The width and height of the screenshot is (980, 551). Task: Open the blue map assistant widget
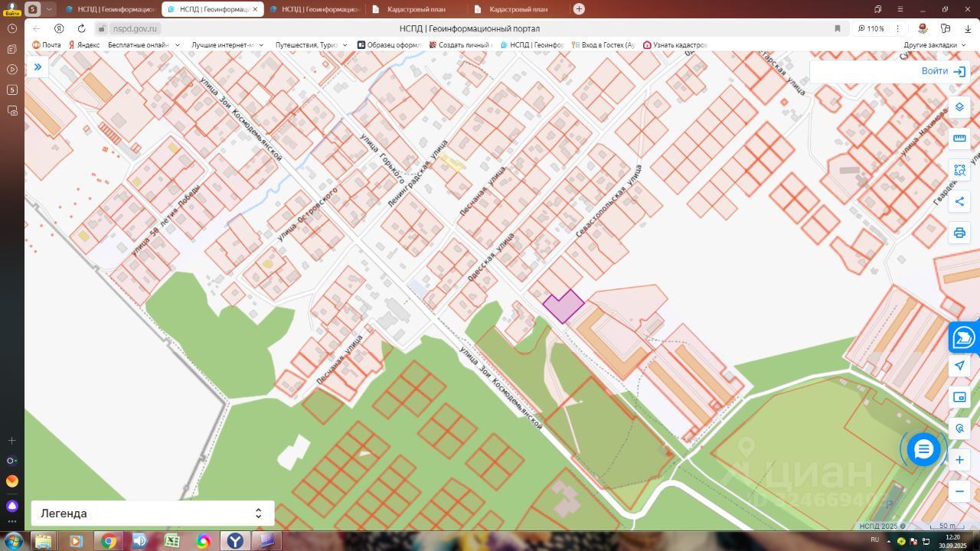pos(965,337)
